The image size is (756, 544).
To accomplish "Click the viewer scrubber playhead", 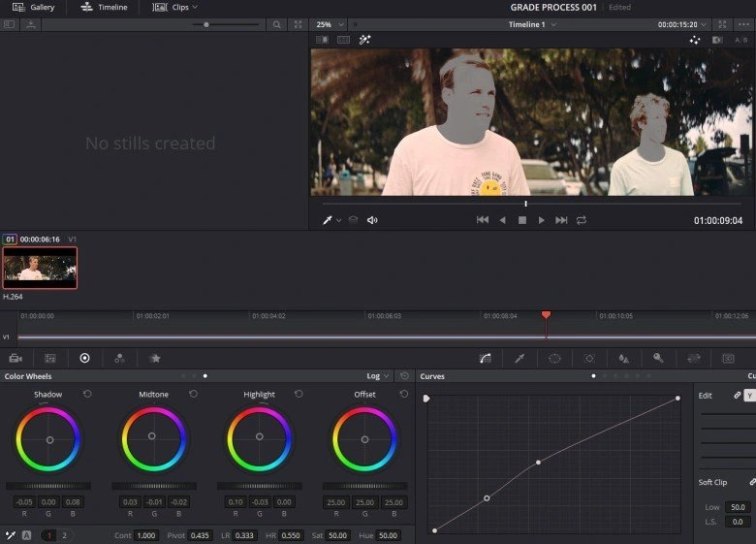I will (526, 204).
